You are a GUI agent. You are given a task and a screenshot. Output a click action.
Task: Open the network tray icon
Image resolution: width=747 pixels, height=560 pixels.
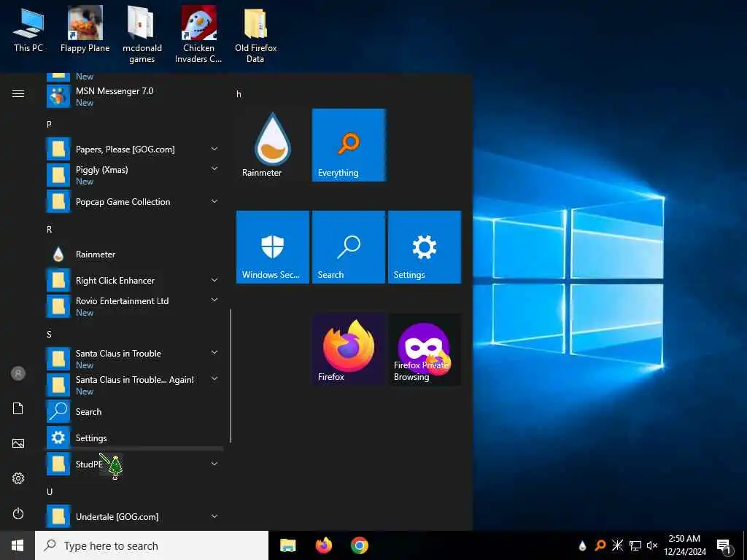tap(635, 545)
